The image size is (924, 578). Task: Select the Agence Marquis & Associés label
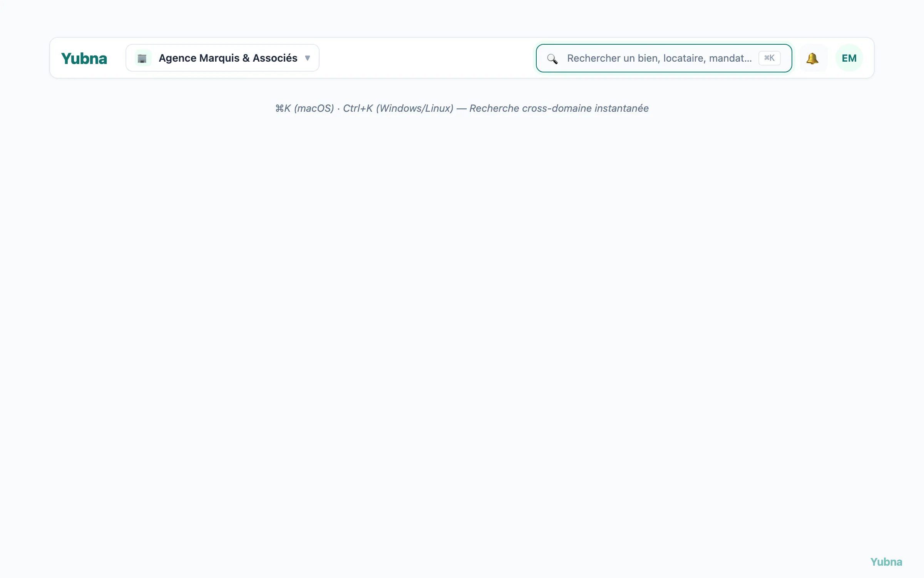[228, 58]
